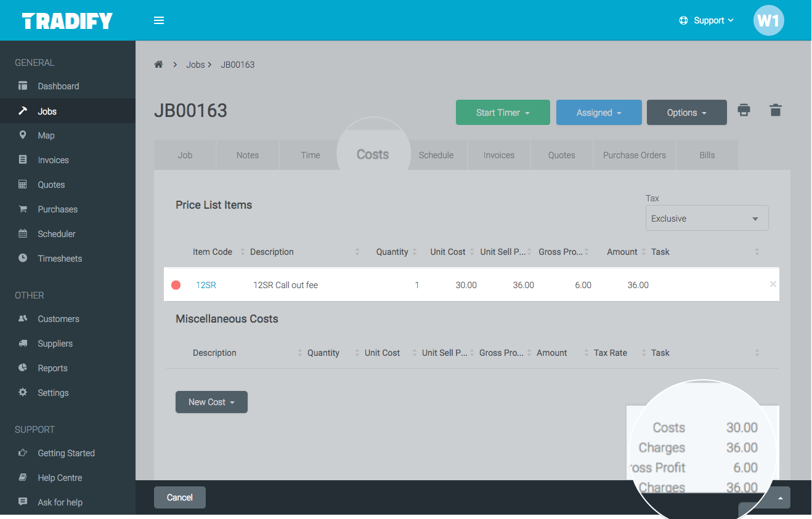
Task: Click the home breadcrumb icon
Action: 158,64
